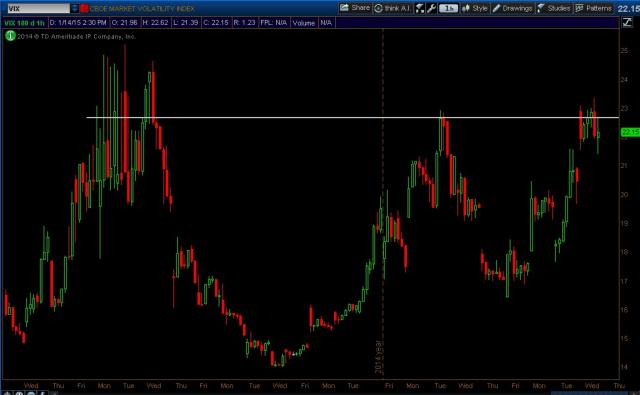The image size is (640, 395).
Task: Click the 2014 year vertical marker label
Action: [379, 357]
